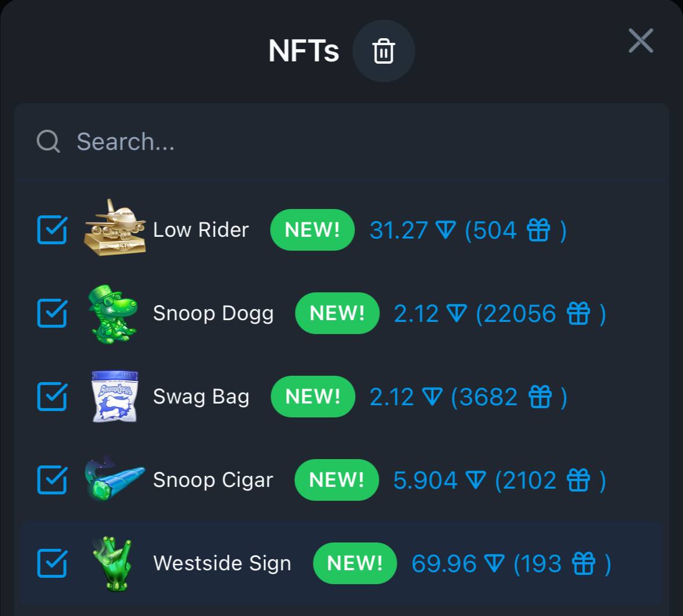Viewport: 683px width, 616px height.
Task: Click gift icon in Westside Sign row
Action: (x=584, y=563)
